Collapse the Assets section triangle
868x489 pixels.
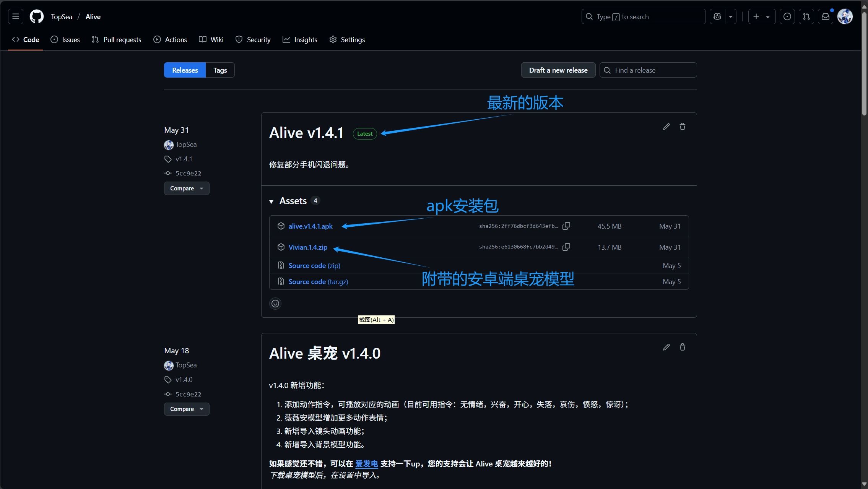271,201
